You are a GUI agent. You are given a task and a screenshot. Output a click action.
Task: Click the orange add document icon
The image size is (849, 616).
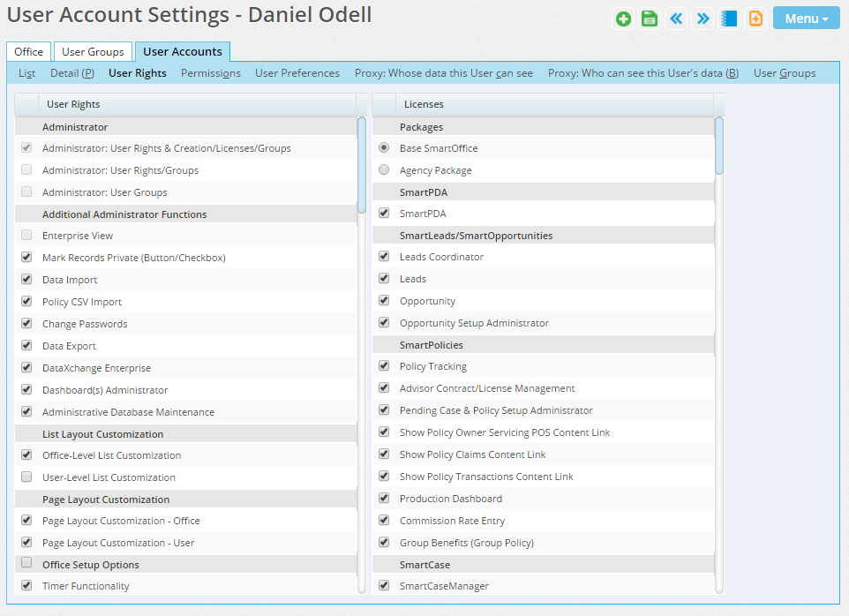click(x=755, y=19)
